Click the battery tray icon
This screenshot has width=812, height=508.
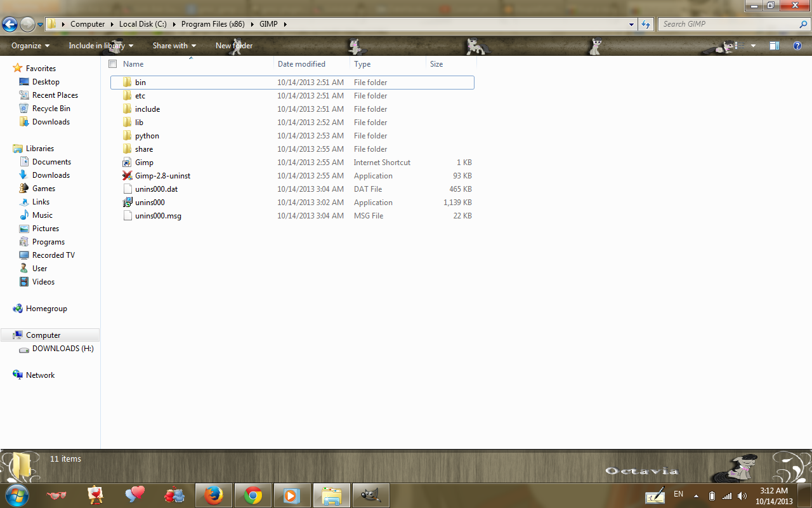(712, 496)
